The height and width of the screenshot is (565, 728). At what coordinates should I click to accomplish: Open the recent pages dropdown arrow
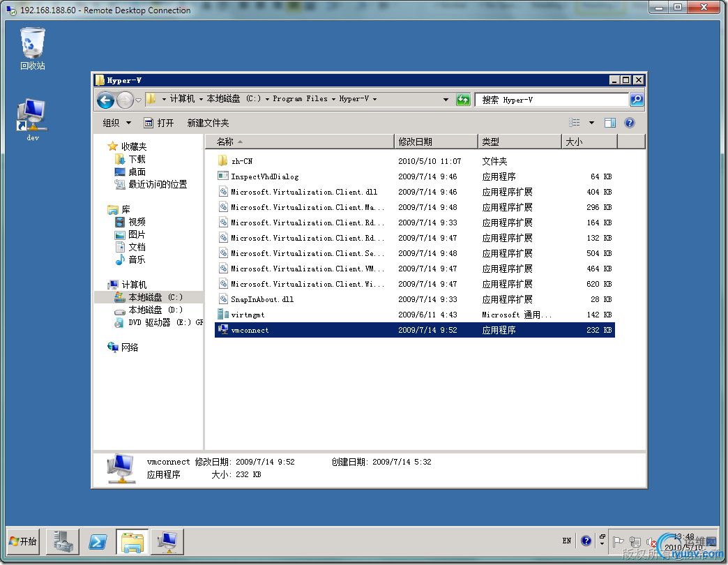click(138, 100)
